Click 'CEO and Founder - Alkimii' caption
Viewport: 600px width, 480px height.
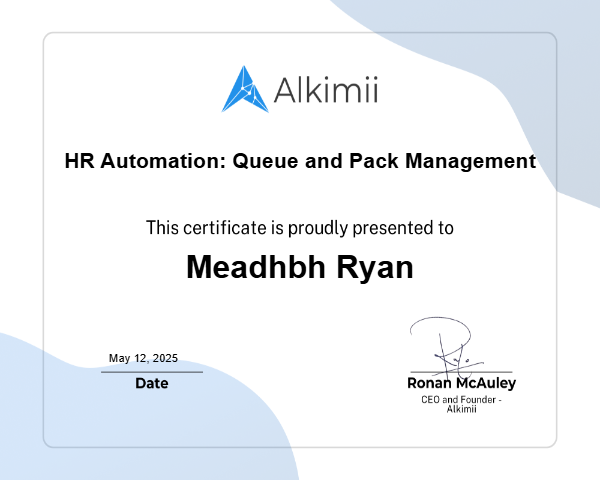[x=461, y=404]
